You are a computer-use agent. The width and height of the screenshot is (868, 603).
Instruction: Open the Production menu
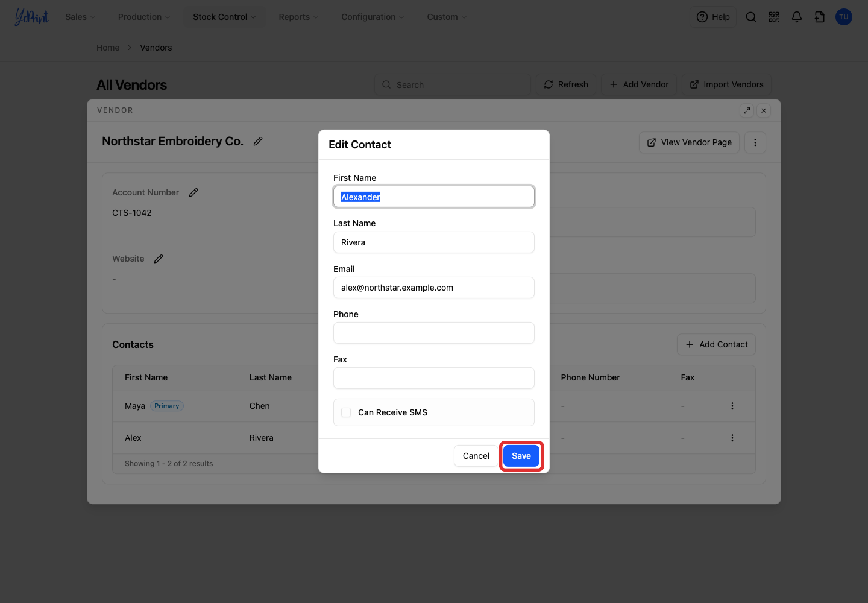(x=144, y=17)
